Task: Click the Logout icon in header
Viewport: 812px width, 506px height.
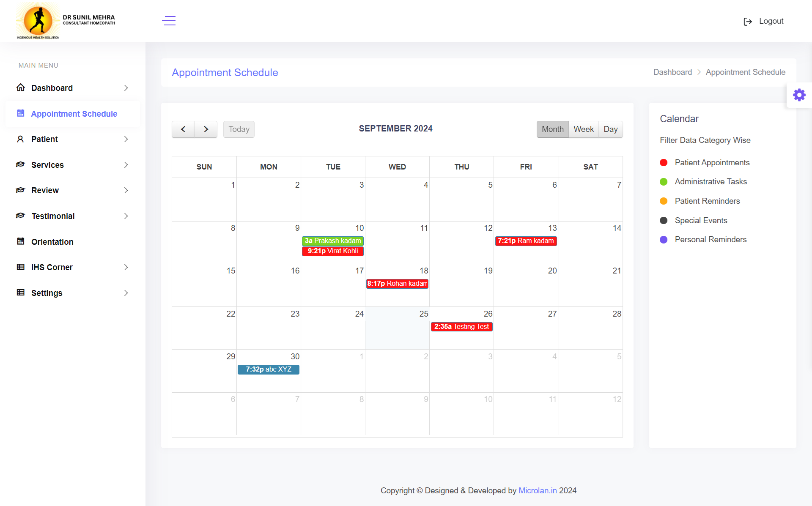Action: (x=748, y=22)
